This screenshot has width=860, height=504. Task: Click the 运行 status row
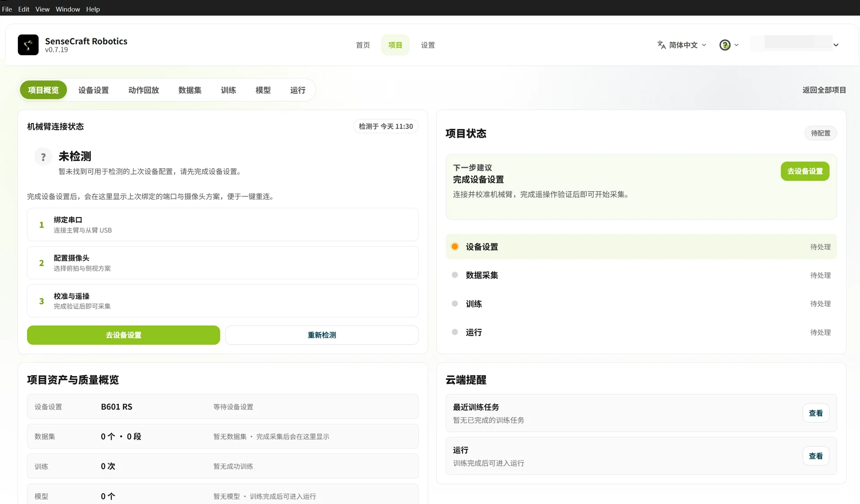coord(641,332)
